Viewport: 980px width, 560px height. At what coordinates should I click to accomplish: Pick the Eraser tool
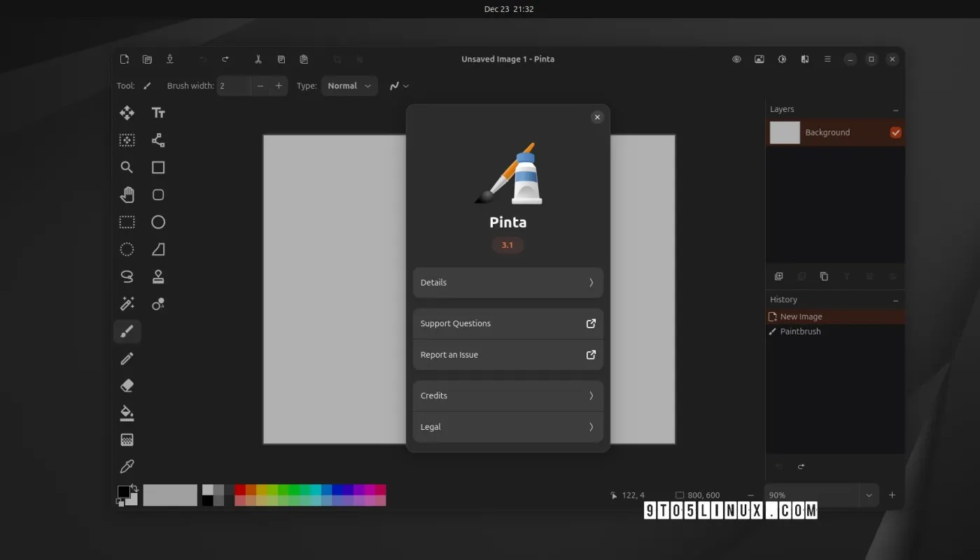tap(127, 386)
